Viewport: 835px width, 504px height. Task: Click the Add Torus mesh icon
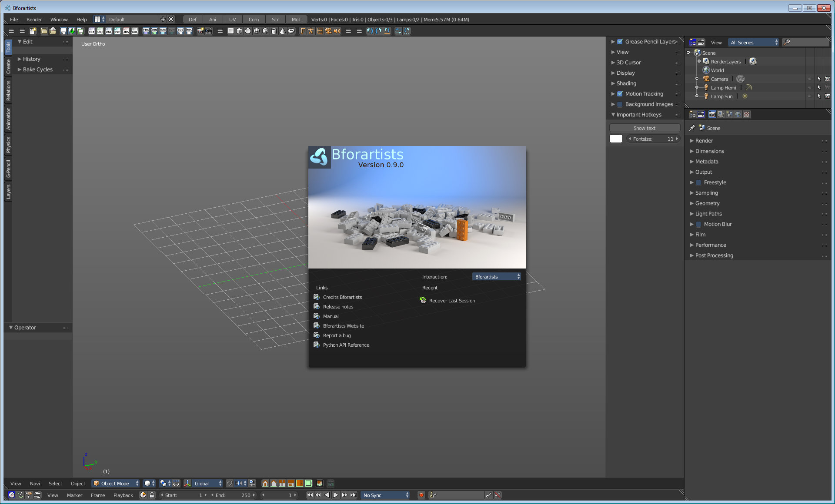tap(291, 31)
